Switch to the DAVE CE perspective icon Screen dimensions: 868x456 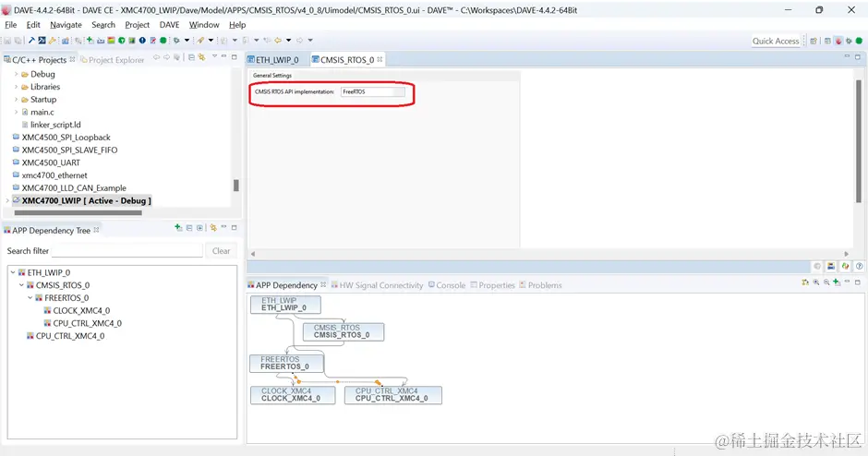[x=838, y=41]
